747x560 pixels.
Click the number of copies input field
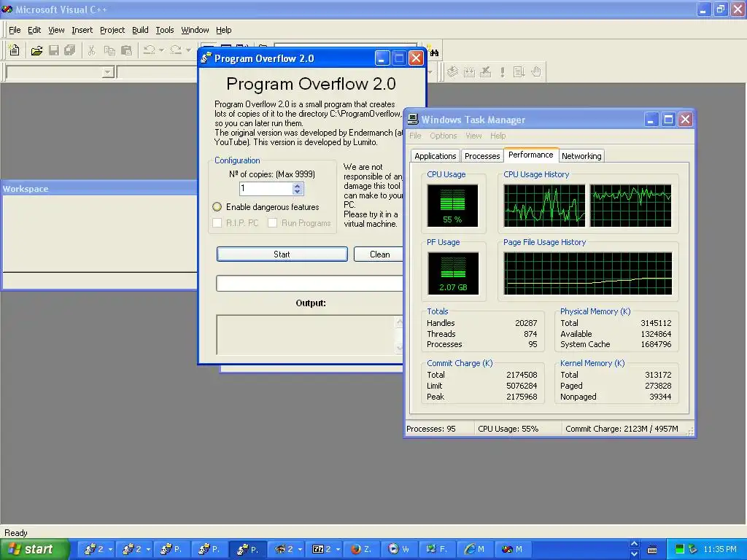(266, 189)
